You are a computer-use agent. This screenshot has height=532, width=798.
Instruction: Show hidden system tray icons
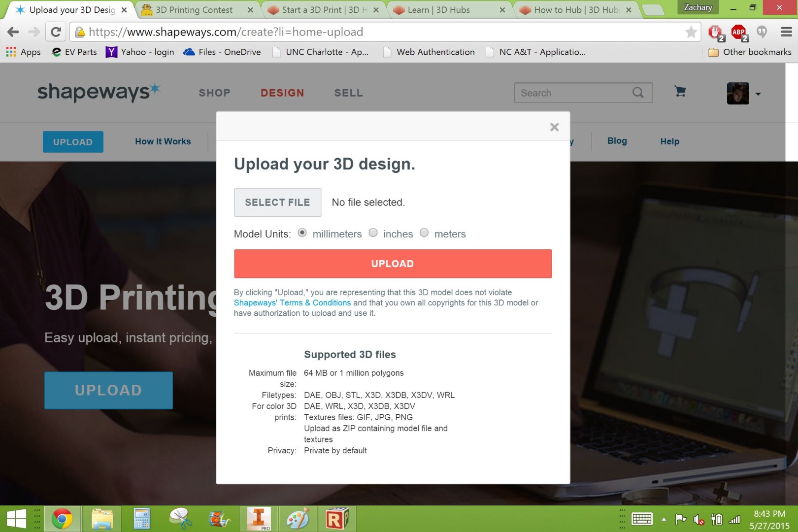pyautogui.click(x=664, y=520)
